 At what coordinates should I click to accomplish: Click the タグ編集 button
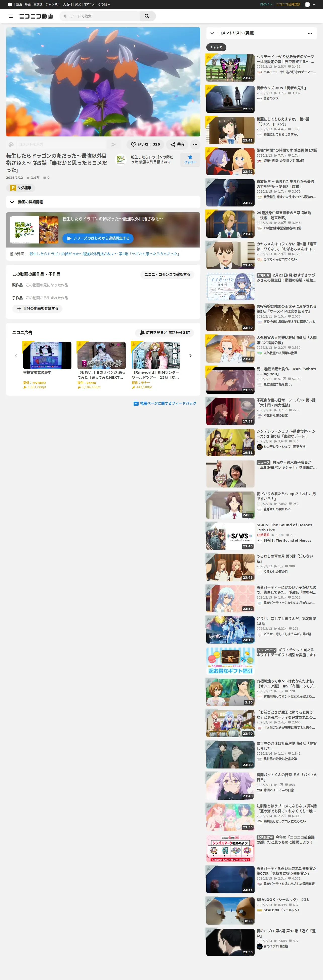point(21,188)
